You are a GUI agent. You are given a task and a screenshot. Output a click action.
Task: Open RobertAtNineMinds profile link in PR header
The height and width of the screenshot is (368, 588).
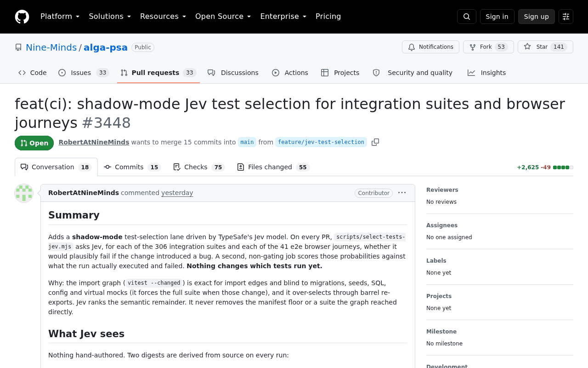(94, 142)
